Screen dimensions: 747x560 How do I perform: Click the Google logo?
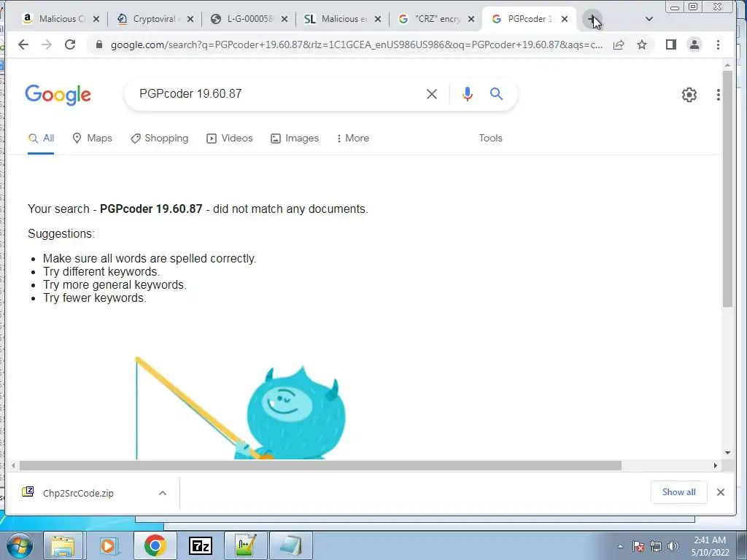click(58, 95)
